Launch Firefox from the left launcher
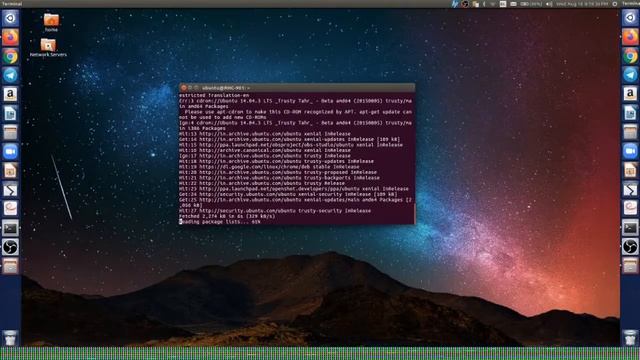This screenshot has height=360, width=640. pos(10,38)
